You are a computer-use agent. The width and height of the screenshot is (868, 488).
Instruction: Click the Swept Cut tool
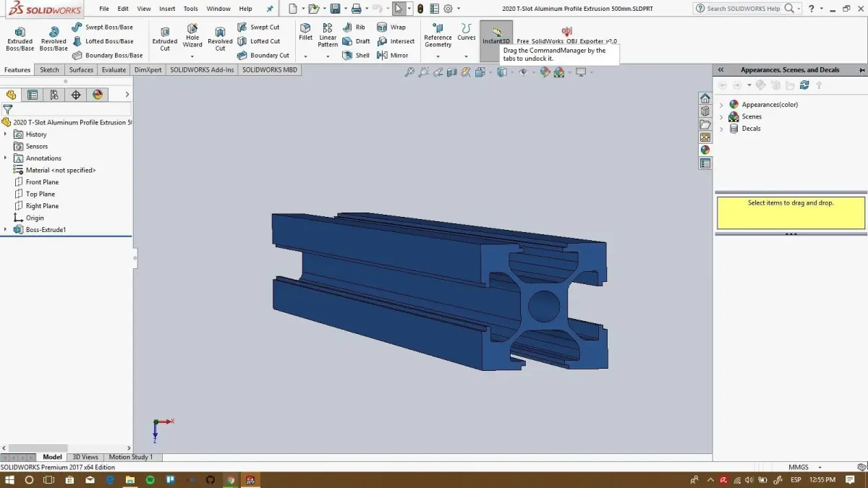pos(258,27)
